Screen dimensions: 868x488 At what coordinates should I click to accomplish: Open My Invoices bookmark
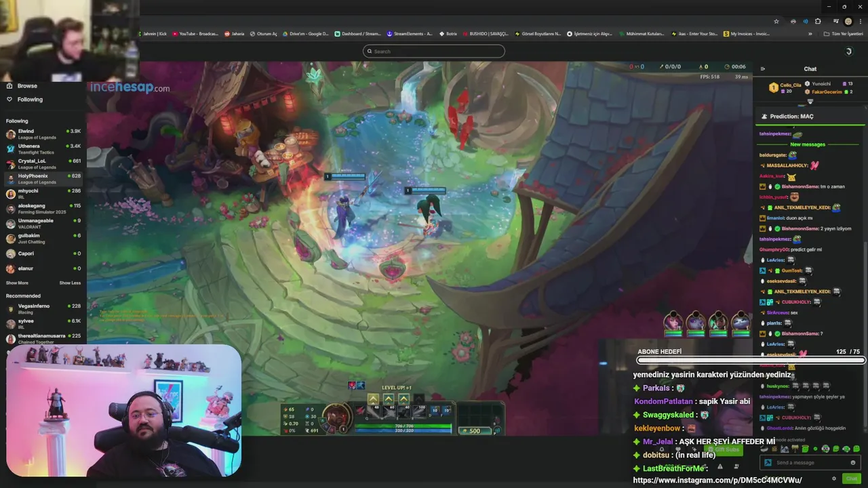click(747, 34)
